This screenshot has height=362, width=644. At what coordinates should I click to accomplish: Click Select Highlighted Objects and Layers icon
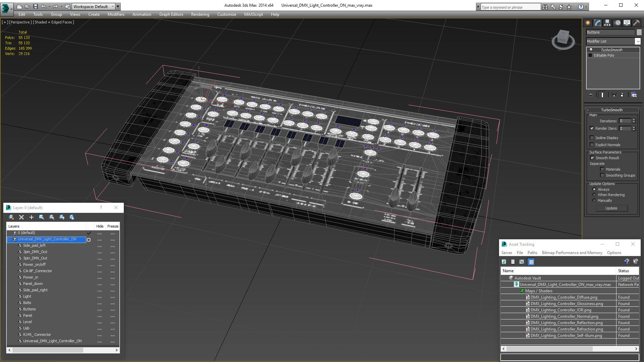click(x=42, y=217)
